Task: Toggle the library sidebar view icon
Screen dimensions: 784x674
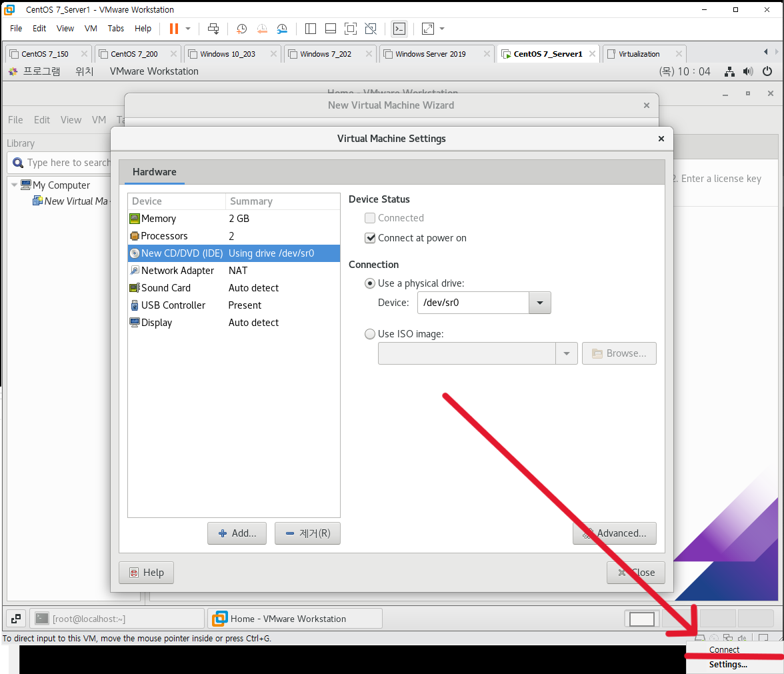Action: (311, 29)
